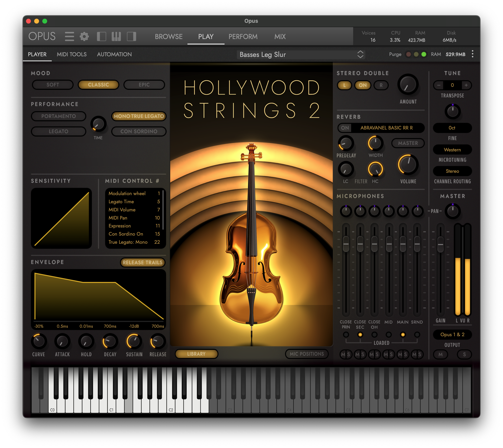Click the reverb MASTER button
Screen dimensions: 503x448
(408, 143)
